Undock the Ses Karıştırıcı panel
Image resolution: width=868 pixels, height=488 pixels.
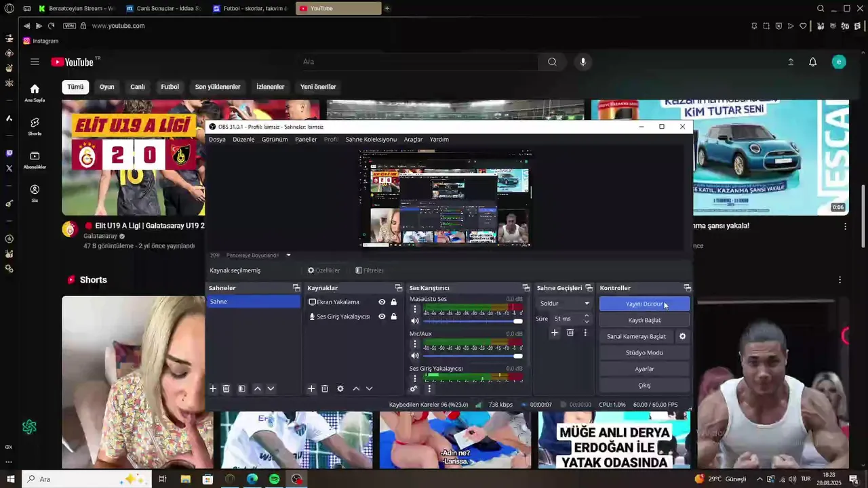[526, 288]
